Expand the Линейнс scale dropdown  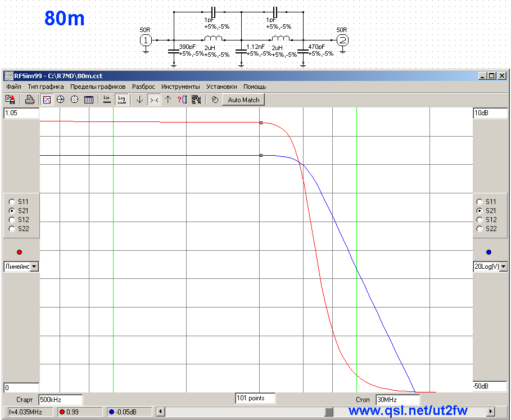tap(34, 267)
